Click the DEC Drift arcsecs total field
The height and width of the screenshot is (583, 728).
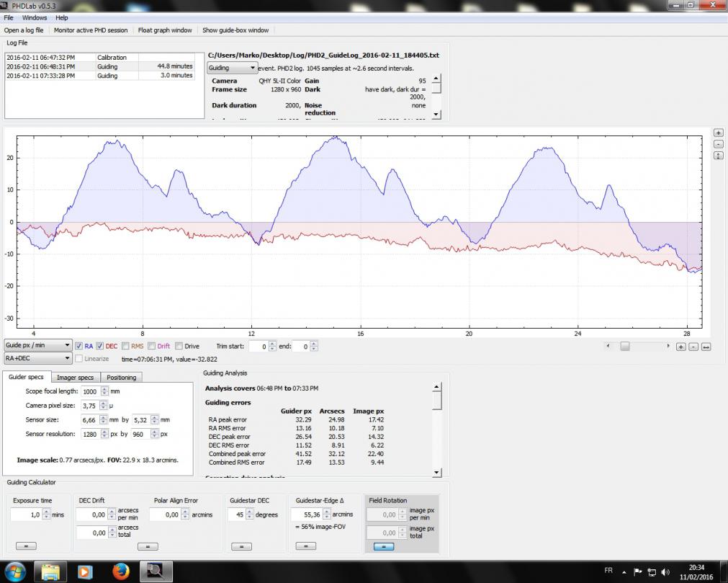coord(92,533)
